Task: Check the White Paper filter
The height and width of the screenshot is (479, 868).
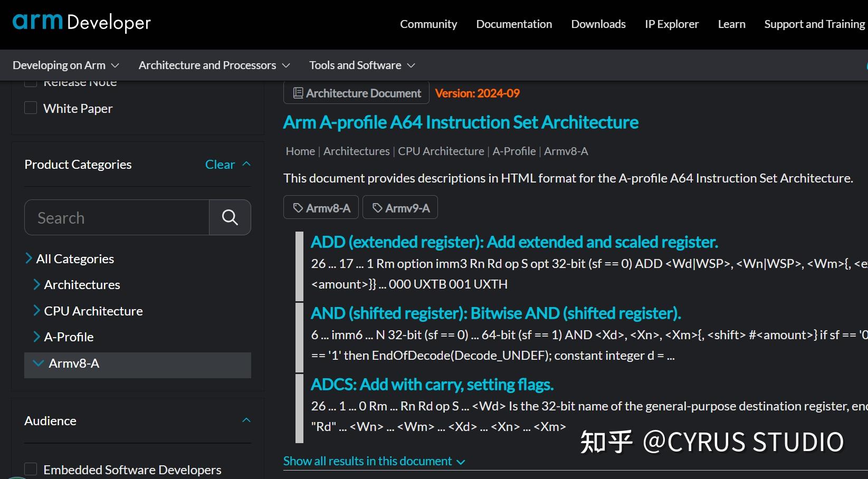Action: [x=31, y=107]
